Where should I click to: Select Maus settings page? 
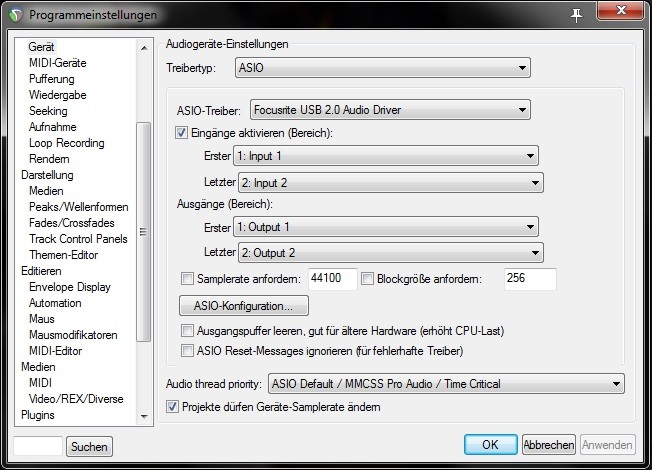coord(42,319)
